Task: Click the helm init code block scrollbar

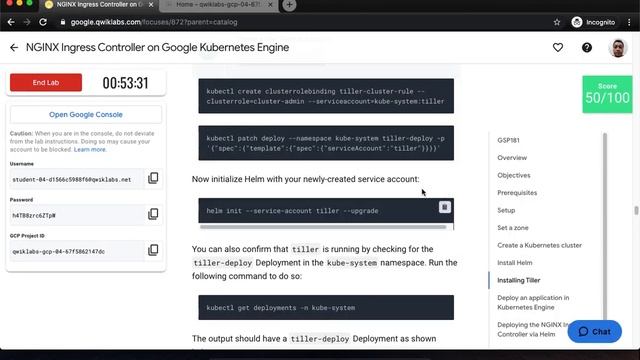Action: (323, 227)
